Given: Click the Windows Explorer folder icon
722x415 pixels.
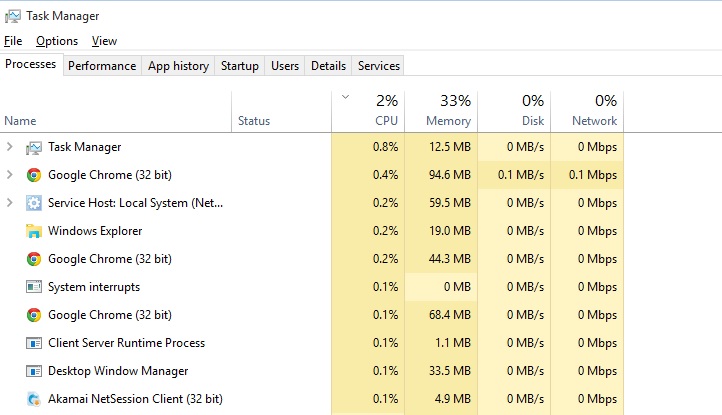Looking at the screenshot, I should coord(34,231).
